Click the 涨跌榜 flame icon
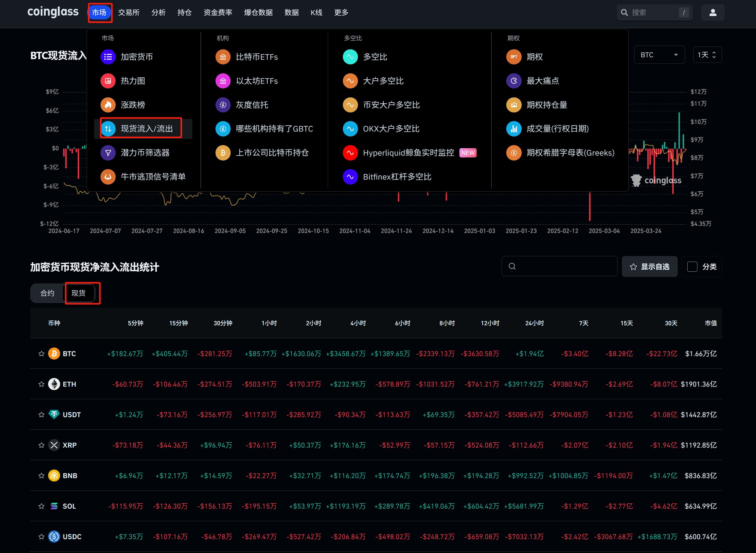The height and width of the screenshot is (553, 756). pyautogui.click(x=108, y=105)
